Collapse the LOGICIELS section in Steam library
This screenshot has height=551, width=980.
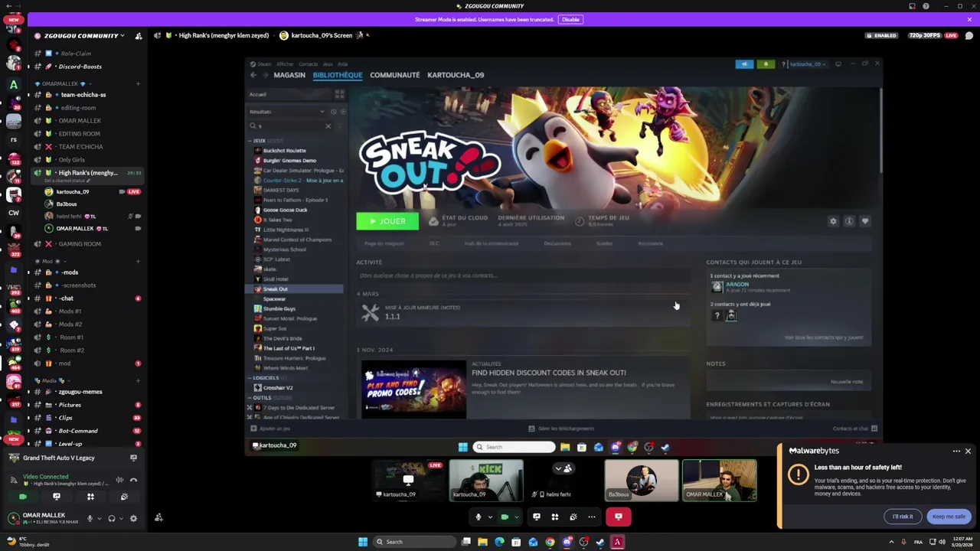click(x=250, y=378)
